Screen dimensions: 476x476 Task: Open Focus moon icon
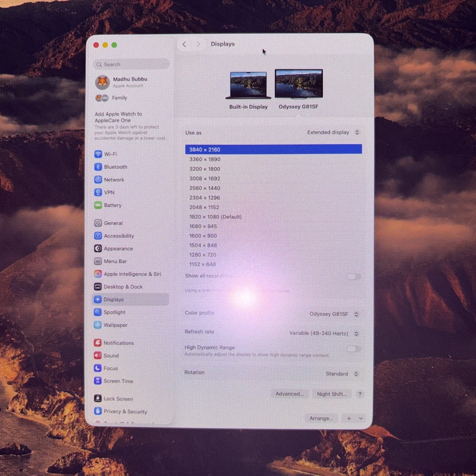coord(98,368)
